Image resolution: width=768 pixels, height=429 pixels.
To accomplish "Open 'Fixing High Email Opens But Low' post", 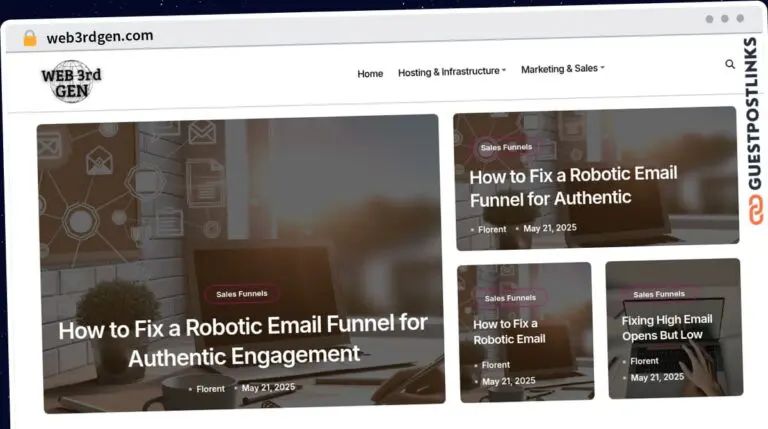I will pyautogui.click(x=667, y=327).
